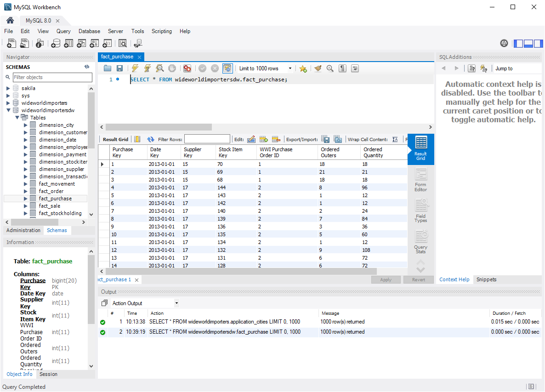Screen dimensions: 545x392
Task: Open Query Stats panel
Action: click(420, 242)
